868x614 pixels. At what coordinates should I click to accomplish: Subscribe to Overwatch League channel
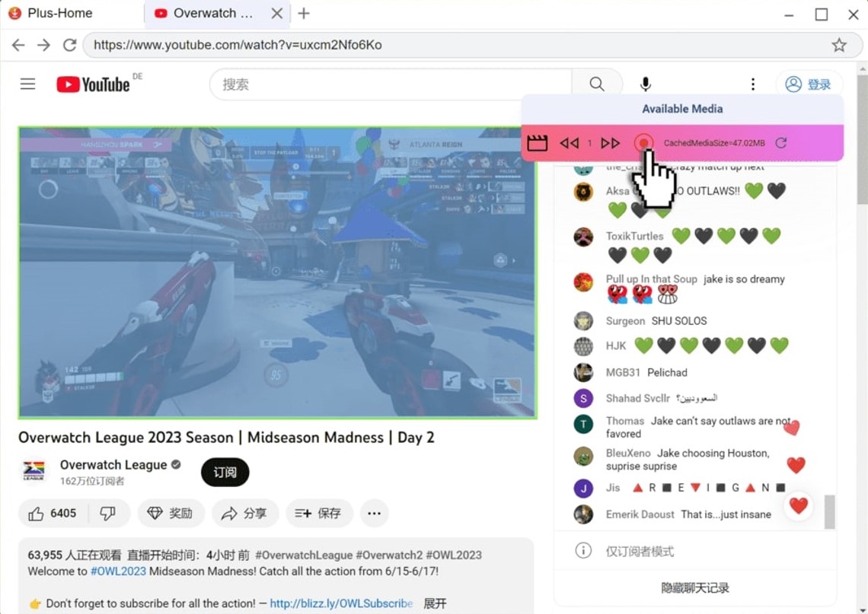pyautogui.click(x=225, y=472)
